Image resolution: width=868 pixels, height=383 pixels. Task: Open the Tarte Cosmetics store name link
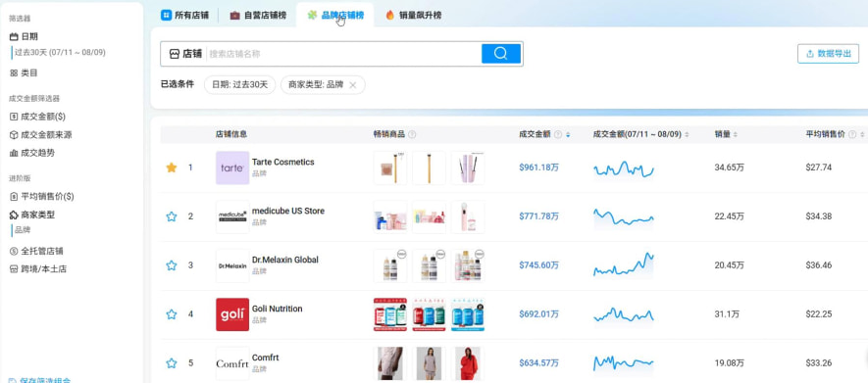click(282, 162)
